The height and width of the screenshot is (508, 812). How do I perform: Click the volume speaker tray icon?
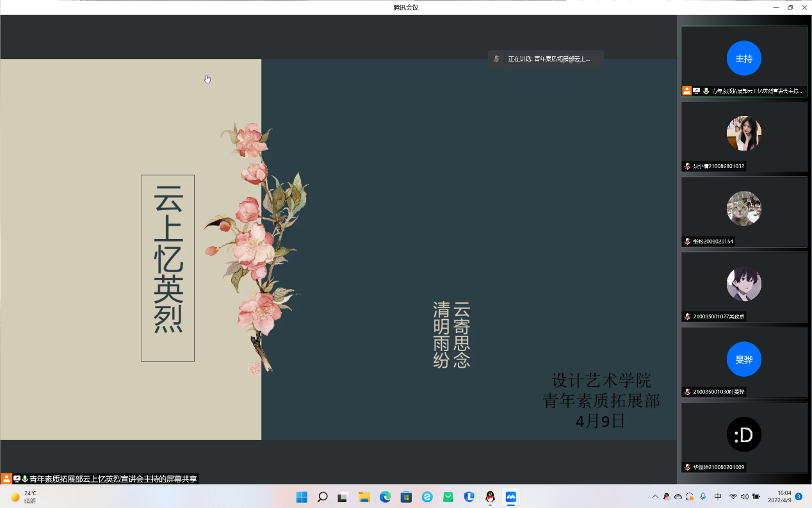pyautogui.click(x=744, y=496)
